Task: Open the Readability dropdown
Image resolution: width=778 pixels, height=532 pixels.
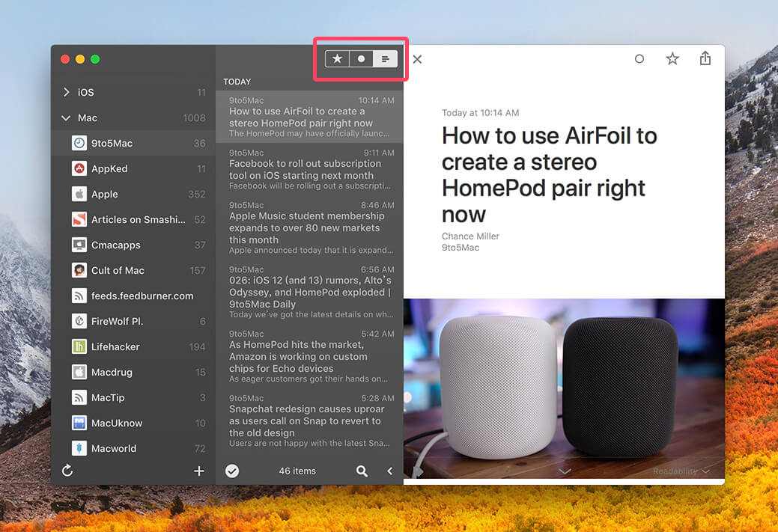Action: coord(681,471)
